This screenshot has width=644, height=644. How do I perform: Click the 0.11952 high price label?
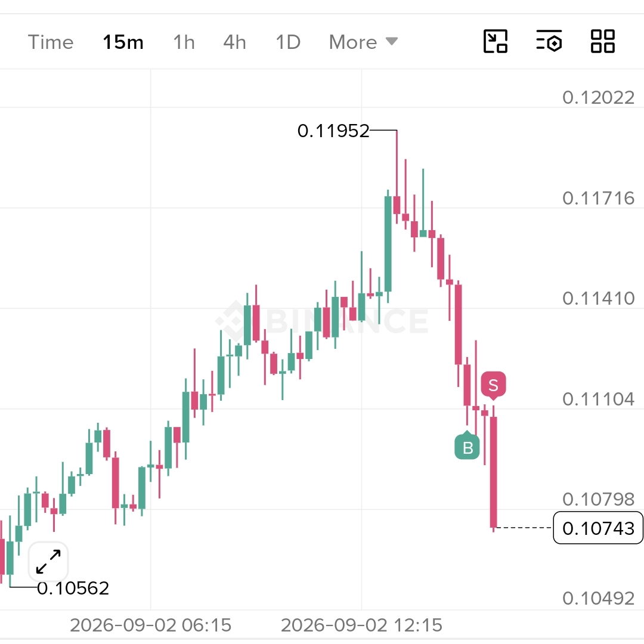(333, 131)
